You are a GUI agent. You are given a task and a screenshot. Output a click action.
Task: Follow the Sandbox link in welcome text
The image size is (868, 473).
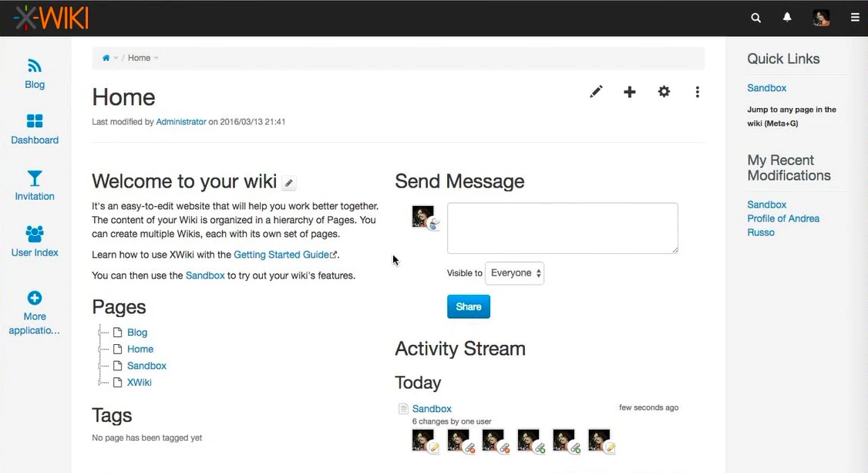(x=205, y=275)
